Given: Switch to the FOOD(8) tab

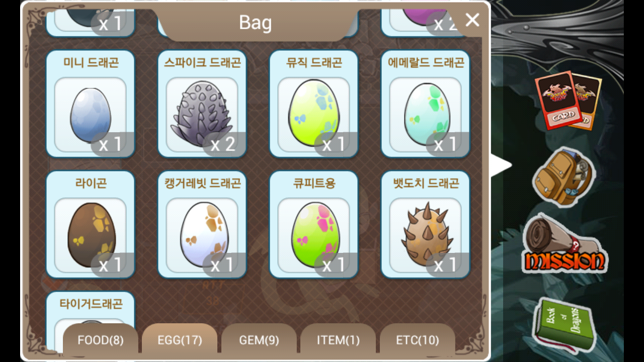Looking at the screenshot, I should click(101, 340).
